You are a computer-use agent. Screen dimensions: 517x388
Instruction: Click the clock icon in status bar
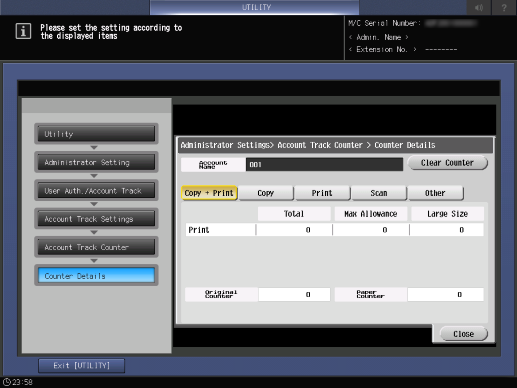click(7, 382)
